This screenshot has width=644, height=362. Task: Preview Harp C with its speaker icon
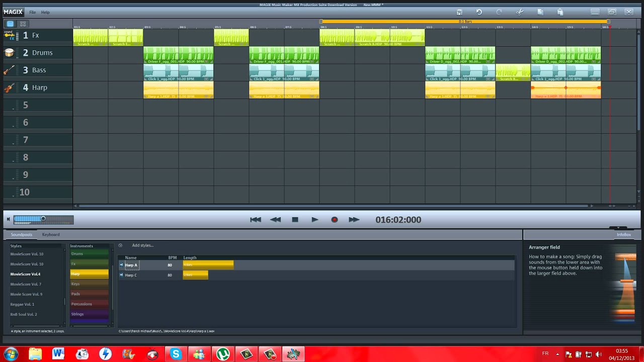point(121,275)
